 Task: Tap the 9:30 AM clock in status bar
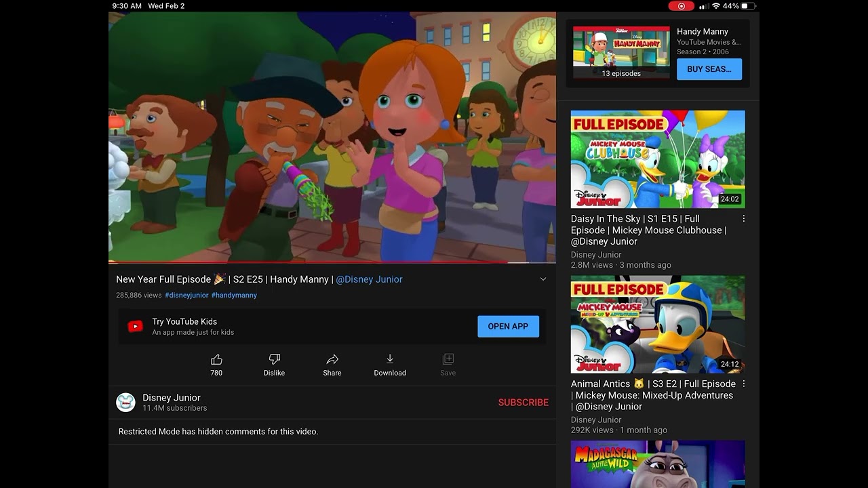point(127,6)
